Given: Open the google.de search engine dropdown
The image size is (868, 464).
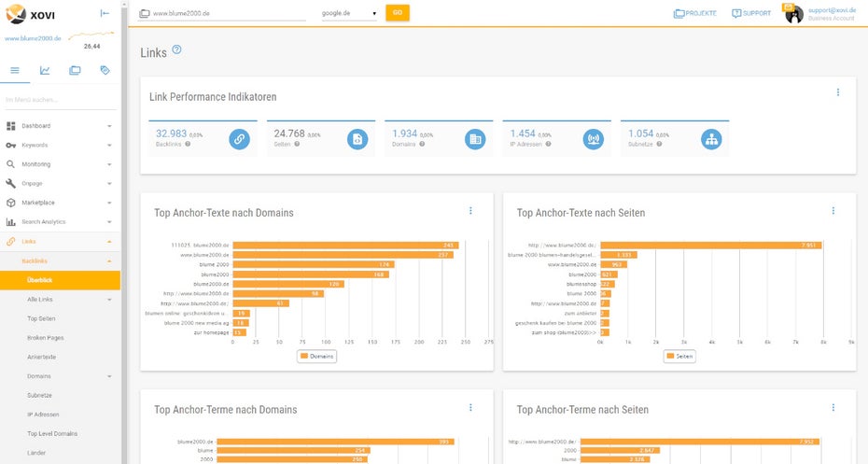Looking at the screenshot, I should (349, 13).
